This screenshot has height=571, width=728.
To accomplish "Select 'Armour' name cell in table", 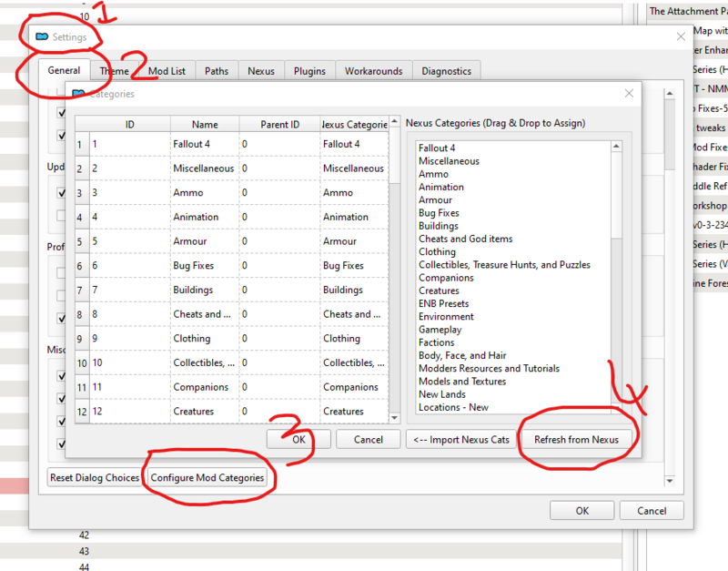I will (205, 241).
